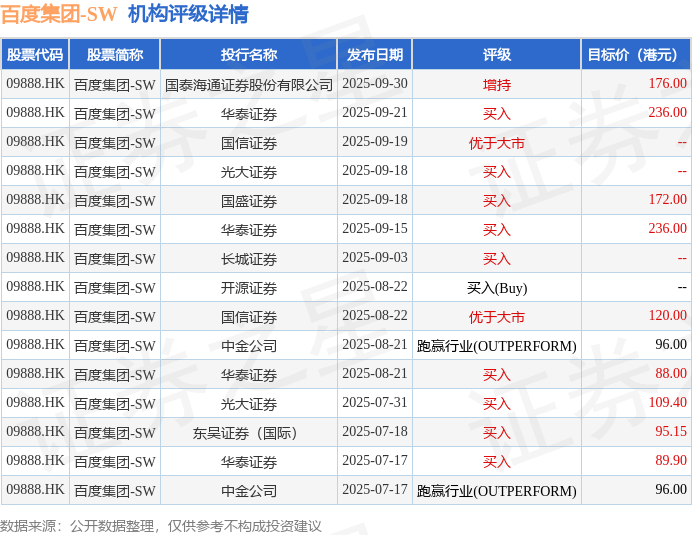This screenshot has height=535, width=692.
Task: Click date 2025-07-31
Action: pos(375,403)
